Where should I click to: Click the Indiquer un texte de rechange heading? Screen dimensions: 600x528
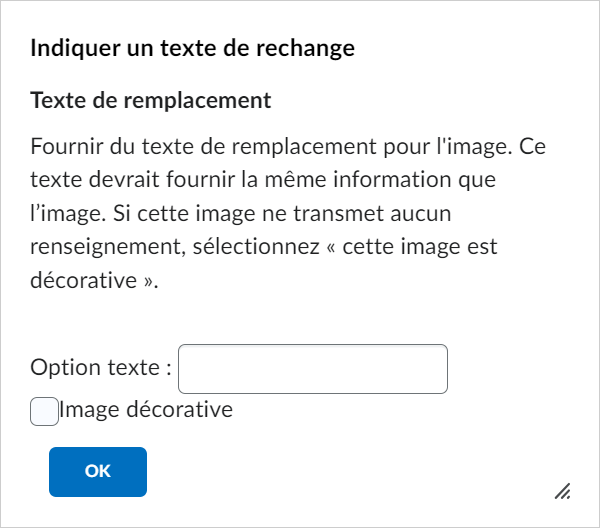pyautogui.click(x=192, y=49)
